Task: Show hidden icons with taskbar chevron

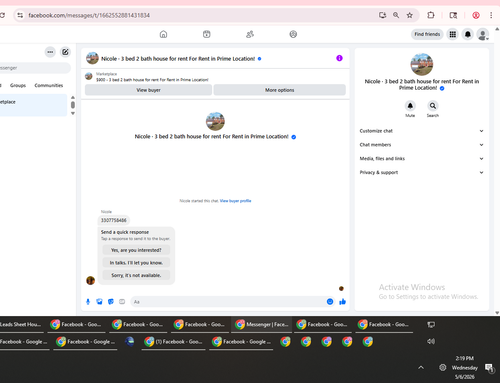Action: click(421, 367)
